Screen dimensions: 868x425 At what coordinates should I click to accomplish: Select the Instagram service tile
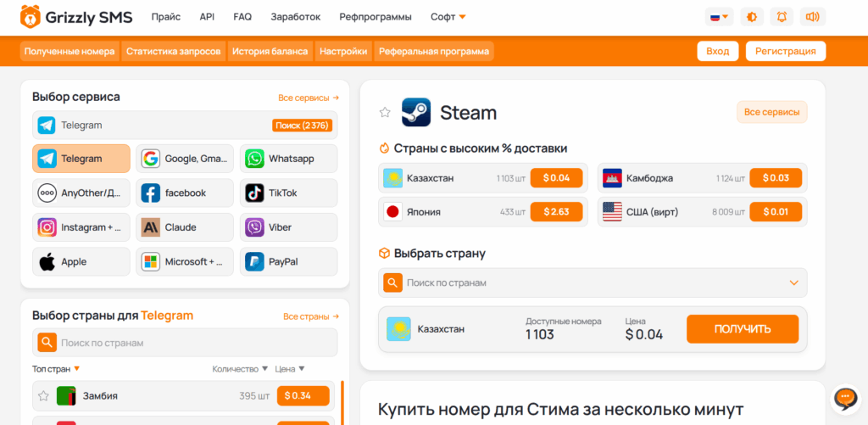point(81,227)
